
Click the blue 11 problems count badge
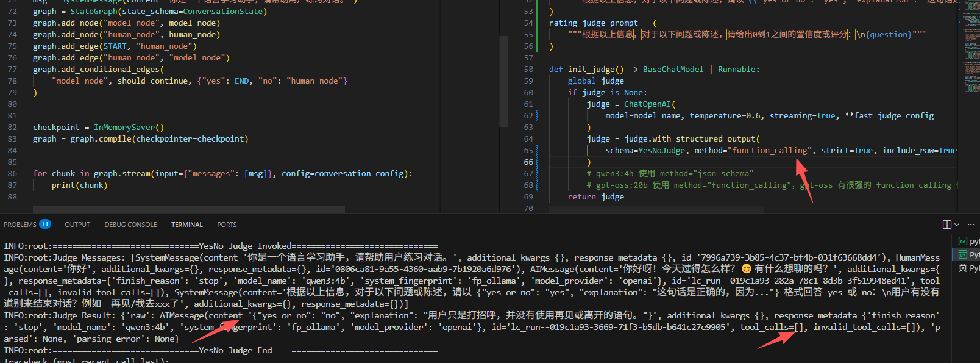(45, 225)
